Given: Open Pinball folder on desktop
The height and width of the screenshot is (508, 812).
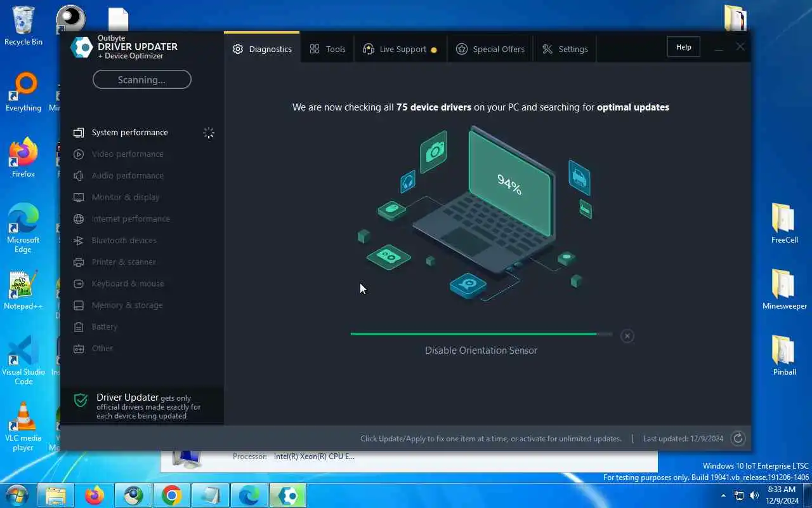Looking at the screenshot, I should (x=785, y=356).
